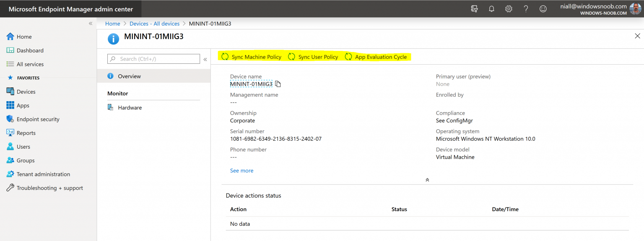This screenshot has width=644, height=241.
Task: Open Troubleshooting + support in sidebar
Action: point(49,188)
